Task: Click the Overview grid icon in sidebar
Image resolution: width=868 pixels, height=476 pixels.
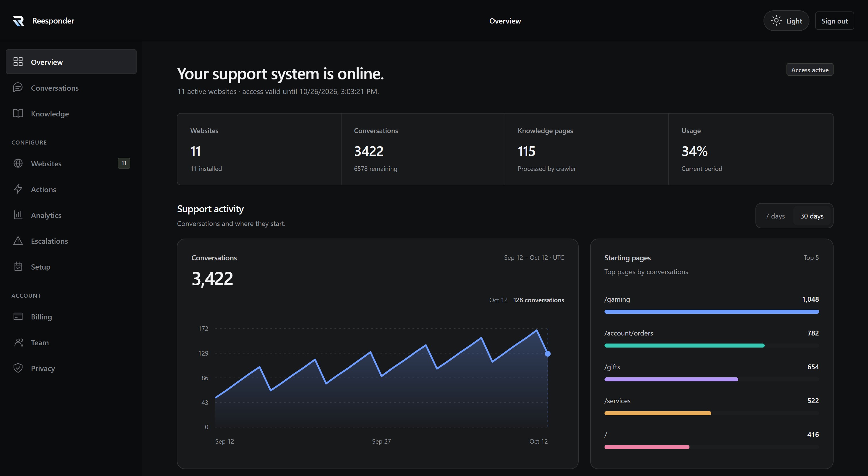Action: (x=18, y=62)
